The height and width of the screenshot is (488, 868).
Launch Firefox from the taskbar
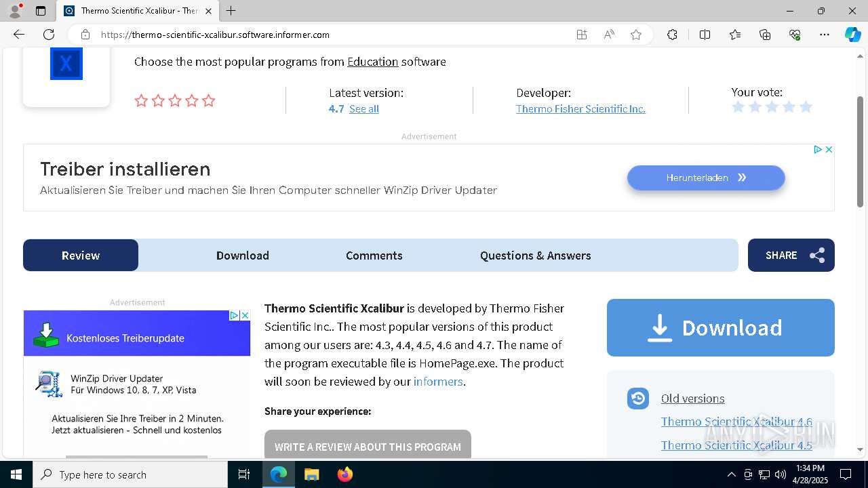tap(344, 474)
